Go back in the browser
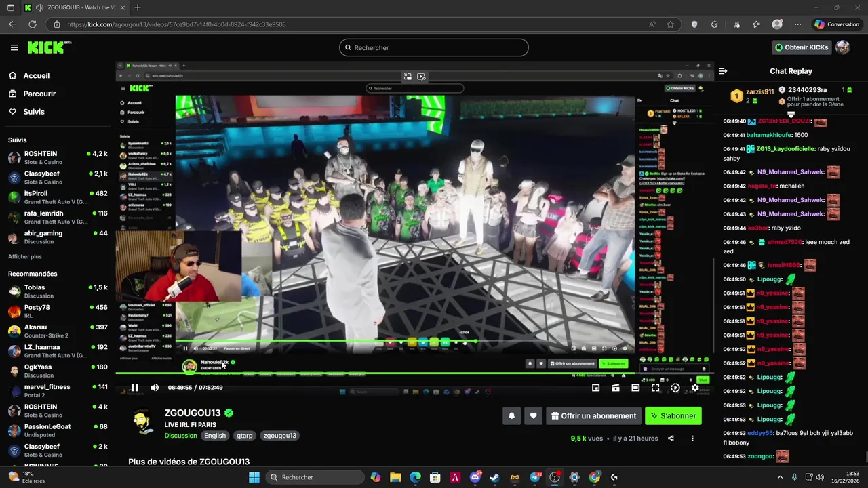The height and width of the screenshot is (488, 868). pyautogui.click(x=12, y=24)
